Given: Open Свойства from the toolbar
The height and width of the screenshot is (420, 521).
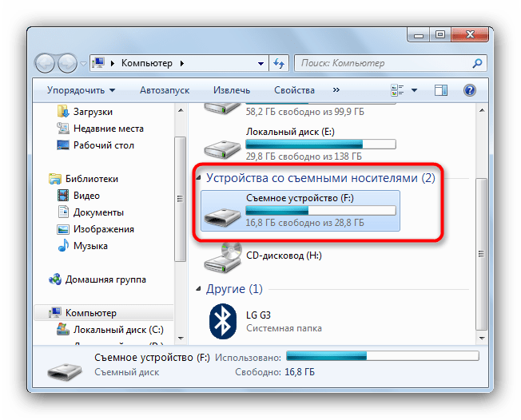Looking at the screenshot, I should 294,90.
